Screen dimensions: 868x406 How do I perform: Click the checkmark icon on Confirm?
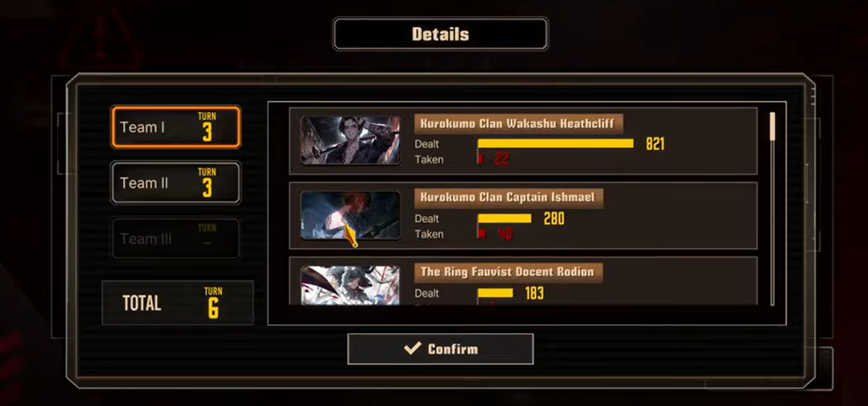coord(412,348)
